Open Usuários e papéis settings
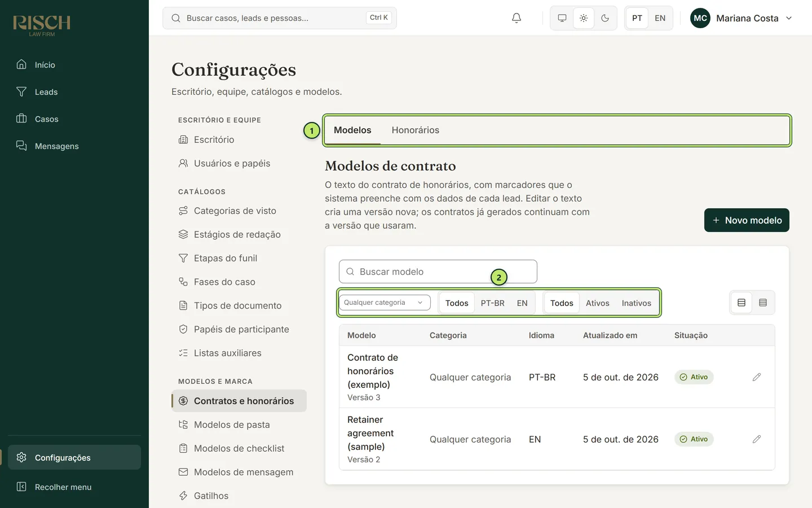This screenshot has height=508, width=812. (239, 163)
